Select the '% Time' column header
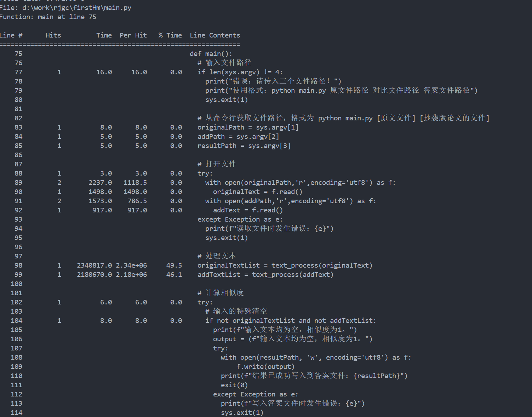This screenshot has width=532, height=417. tap(170, 35)
